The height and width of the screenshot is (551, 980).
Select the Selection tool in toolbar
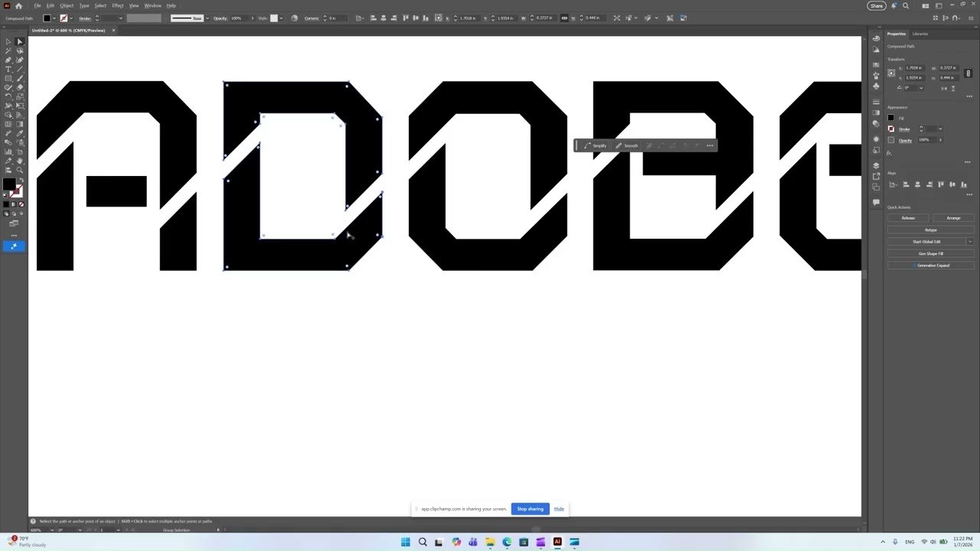[x=8, y=41]
